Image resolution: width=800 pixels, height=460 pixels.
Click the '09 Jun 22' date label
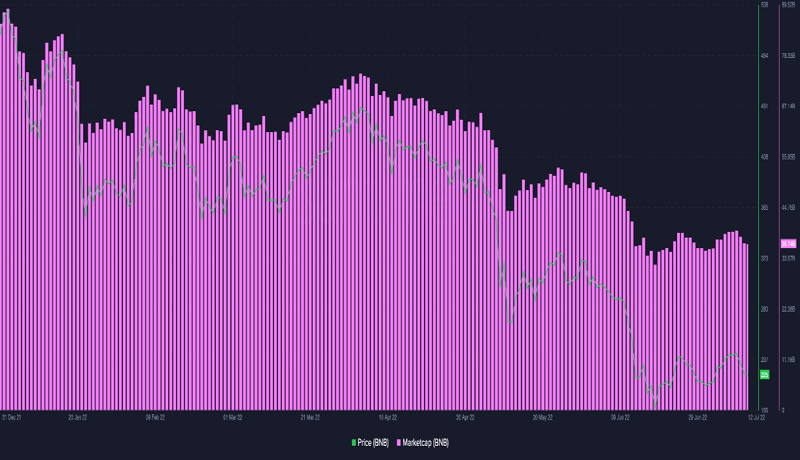pos(620,417)
